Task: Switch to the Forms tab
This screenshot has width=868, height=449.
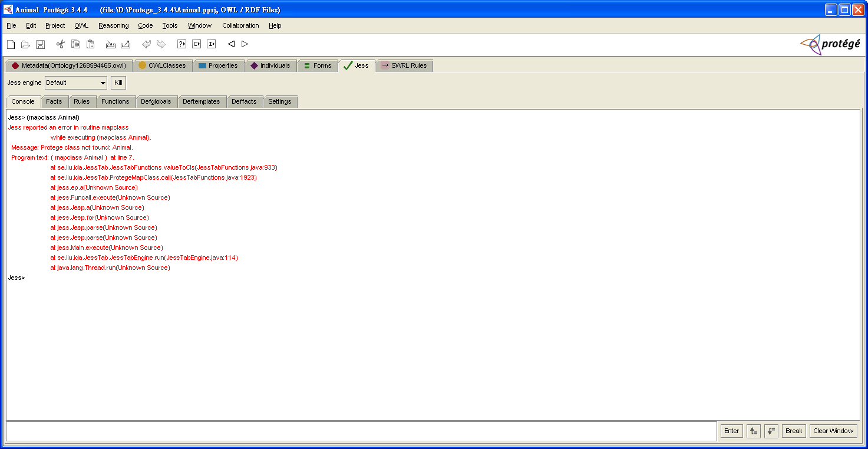Action: point(318,65)
